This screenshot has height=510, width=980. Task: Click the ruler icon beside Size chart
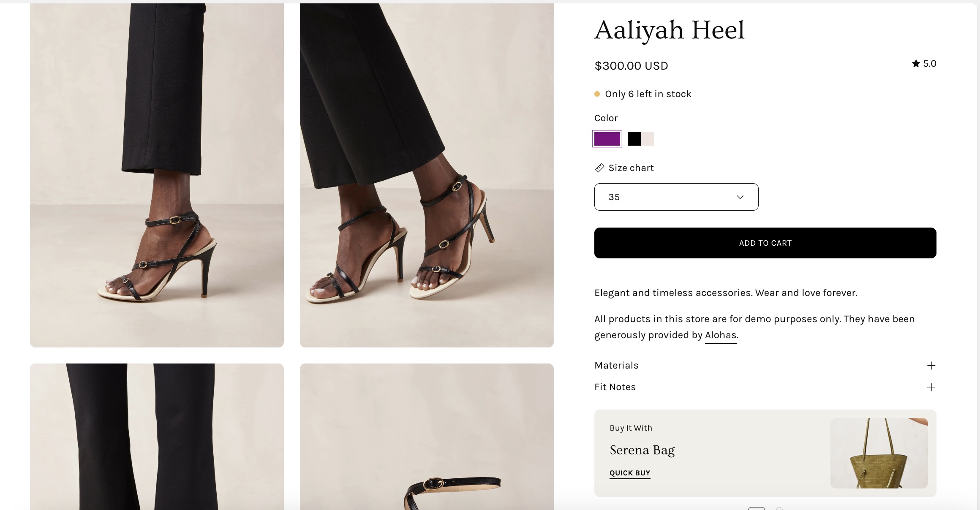599,168
